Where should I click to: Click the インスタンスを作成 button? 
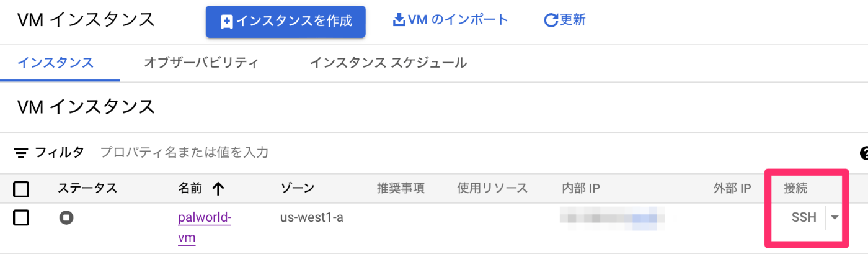tap(286, 22)
